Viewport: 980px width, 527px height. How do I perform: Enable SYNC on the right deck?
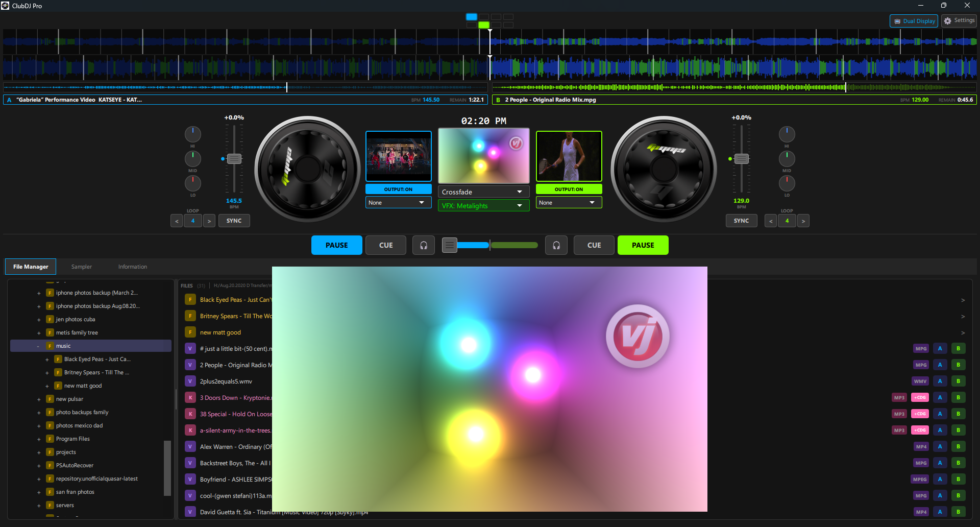point(741,220)
